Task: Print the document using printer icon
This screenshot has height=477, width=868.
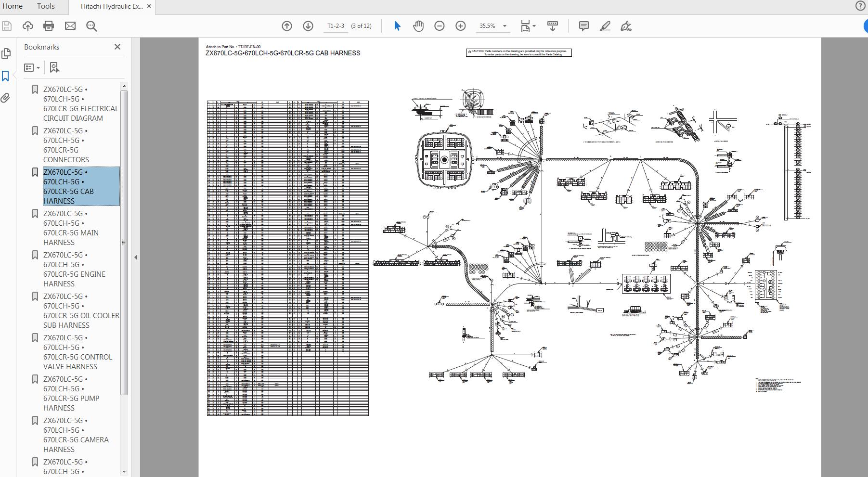Action: pyautogui.click(x=49, y=26)
